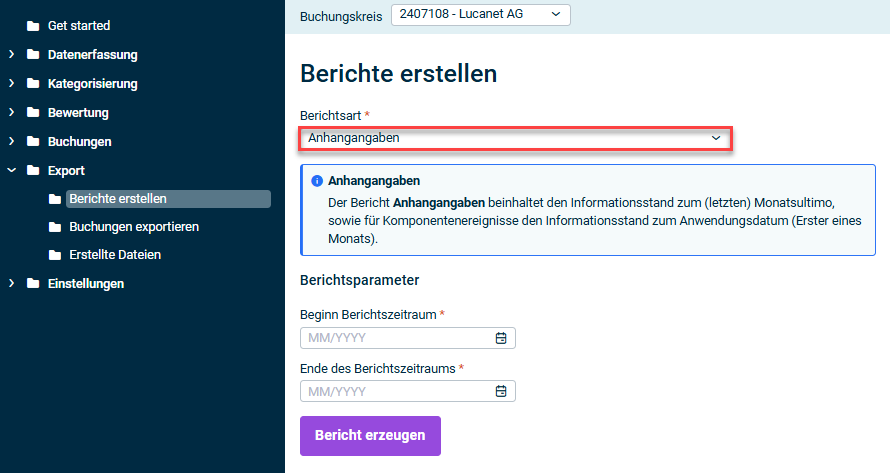Click the Get started folder icon
Viewport: 890px width, 473px height.
[33, 26]
